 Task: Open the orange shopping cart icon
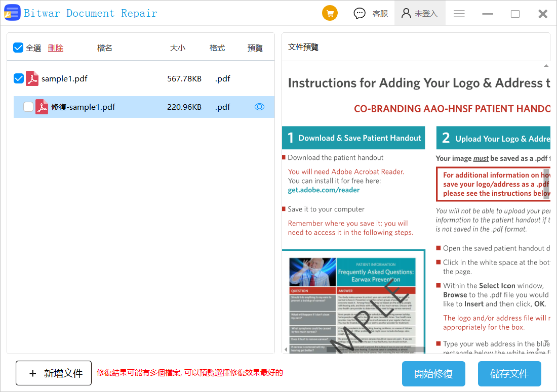pos(330,14)
